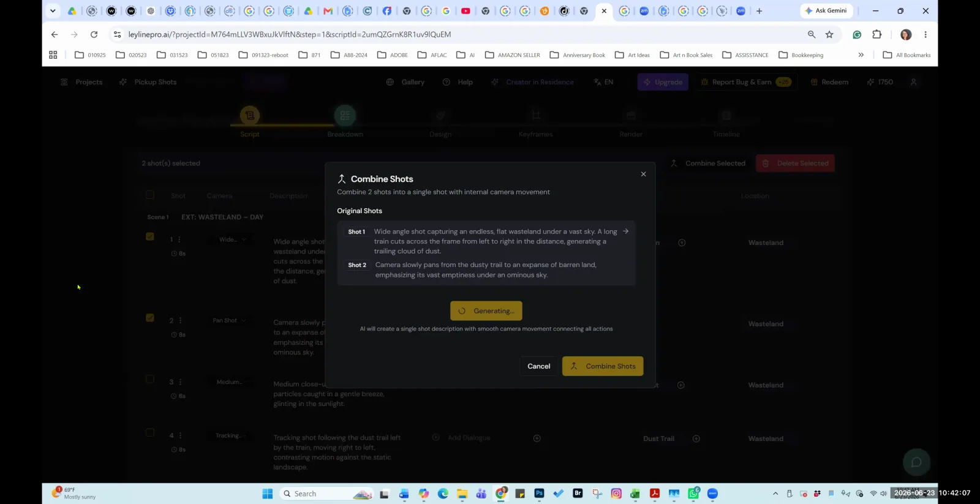Open the Wide camera dropdown for shot 1
The width and height of the screenshot is (980, 504).
[232, 239]
